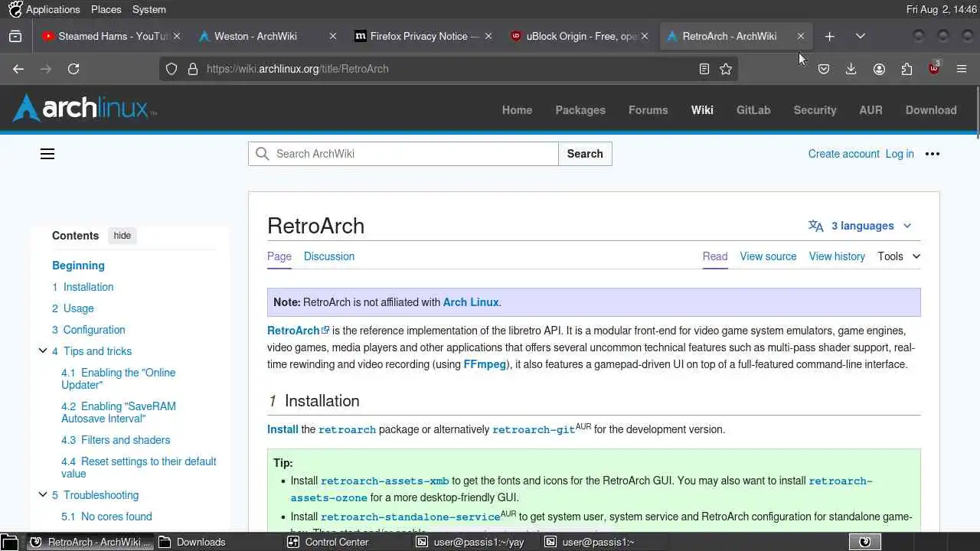Collapse the Troubleshooting section chevron
The height and width of the screenshot is (551, 980).
(43, 495)
